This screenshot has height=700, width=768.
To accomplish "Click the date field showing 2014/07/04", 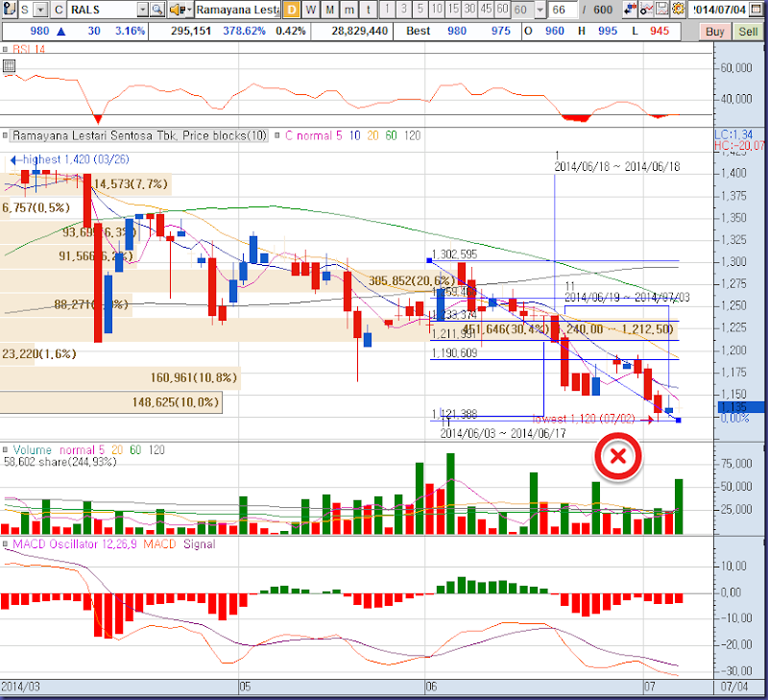I will [719, 10].
